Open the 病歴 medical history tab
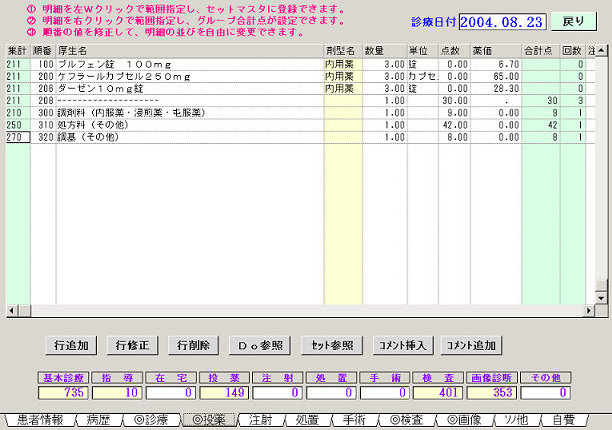This screenshot has width=612, height=430. (104, 421)
